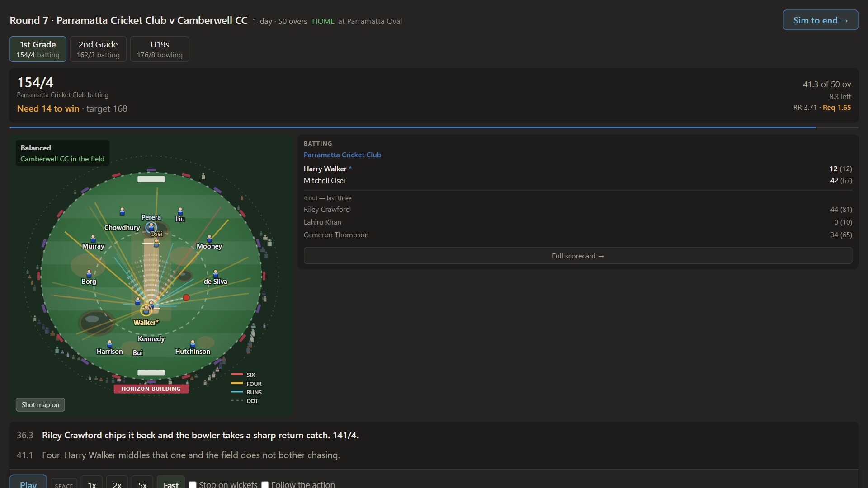
Task: Click the FOUR legend colour swatch
Action: coord(237,383)
